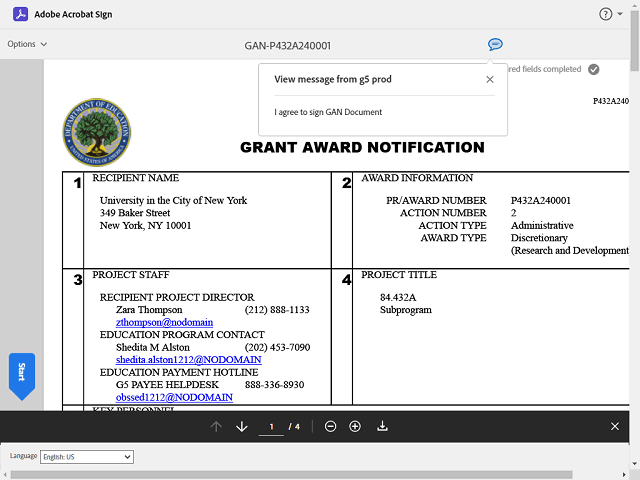The height and width of the screenshot is (480, 640).
Task: Open the Options dropdown menu
Action: click(x=27, y=44)
